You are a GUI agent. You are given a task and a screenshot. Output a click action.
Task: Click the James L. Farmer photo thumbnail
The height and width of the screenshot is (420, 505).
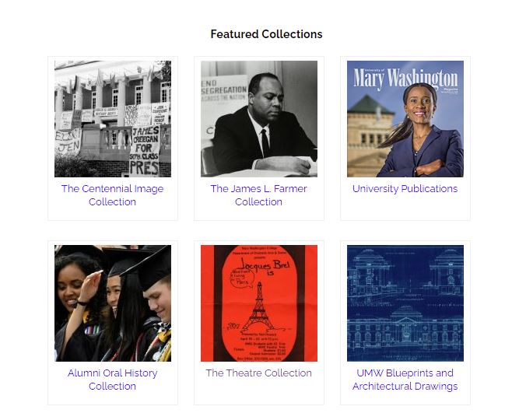click(x=259, y=119)
